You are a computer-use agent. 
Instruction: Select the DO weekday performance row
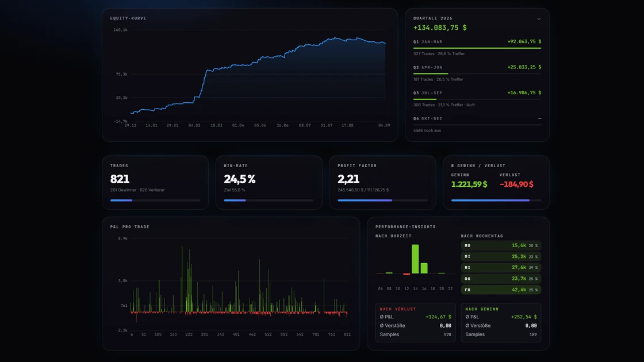pos(501,279)
